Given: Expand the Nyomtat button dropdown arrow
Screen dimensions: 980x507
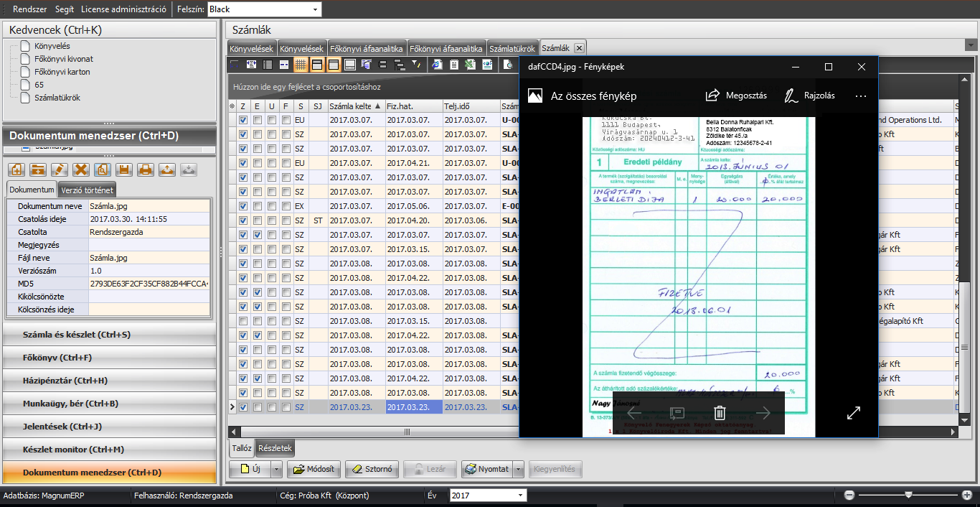Looking at the screenshot, I should click(x=519, y=469).
